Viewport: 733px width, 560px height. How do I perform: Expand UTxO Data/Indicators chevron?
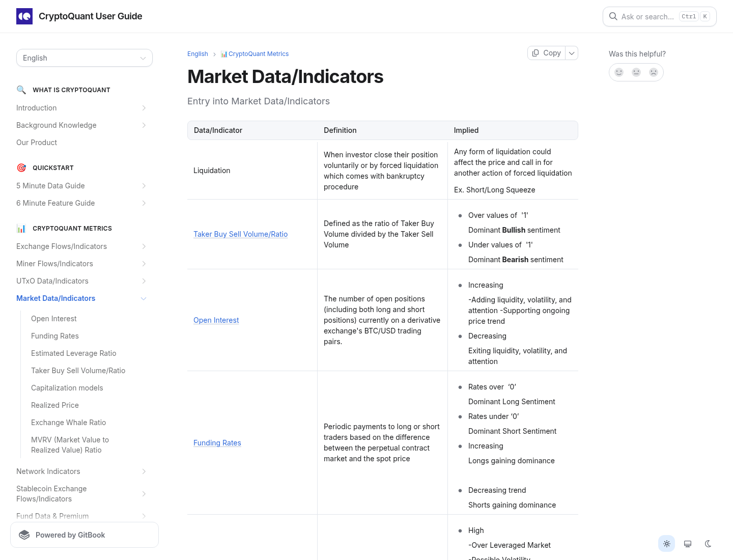click(x=144, y=281)
